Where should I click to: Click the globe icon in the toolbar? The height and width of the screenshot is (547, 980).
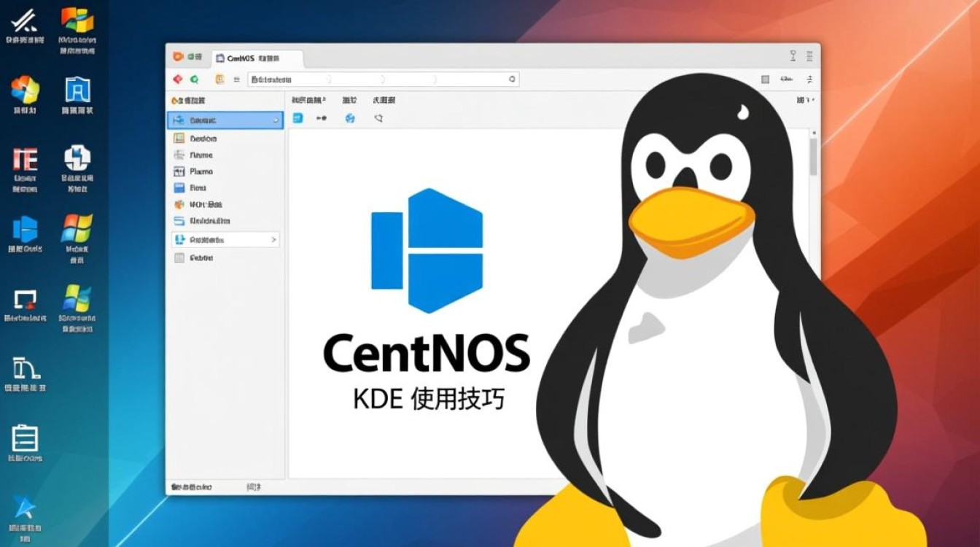pyautogui.click(x=351, y=118)
